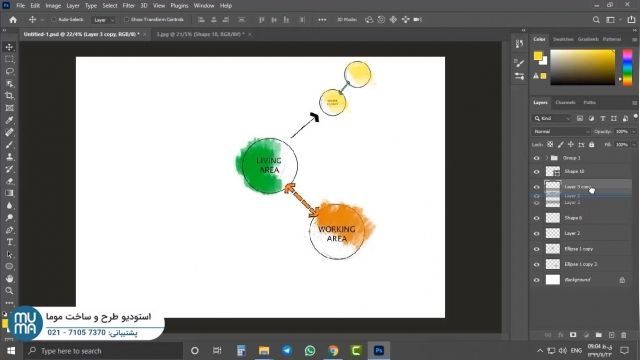Open the Fill dropdown arrow

coord(633,144)
